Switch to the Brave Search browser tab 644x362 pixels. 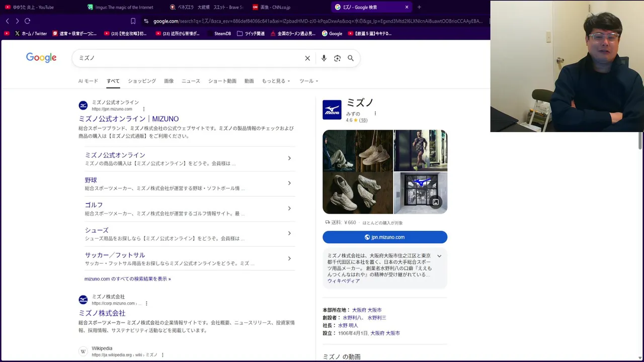click(206, 7)
